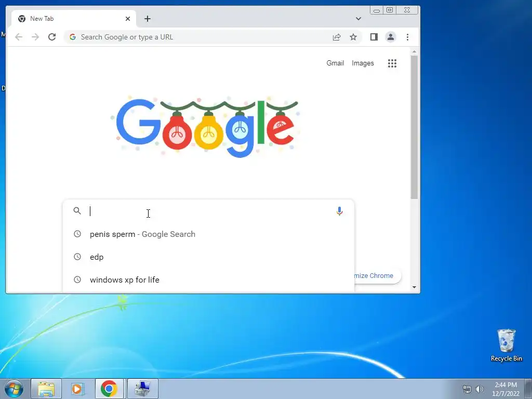Click the page scrollbar down arrow
The width and height of the screenshot is (532, 399).
[x=414, y=287]
